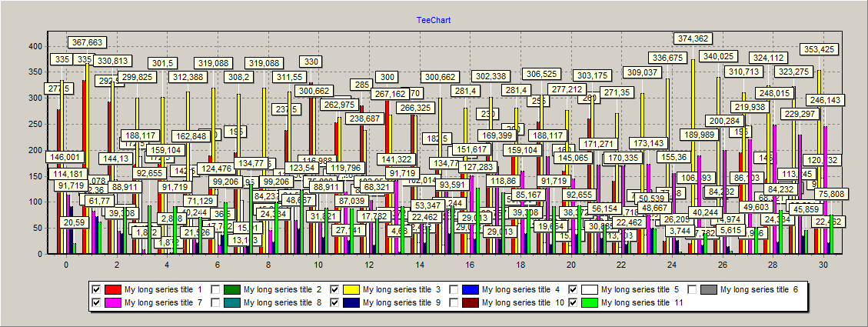
Task: Uncheck the series title 7 checkbox
Action: pyautogui.click(x=96, y=302)
